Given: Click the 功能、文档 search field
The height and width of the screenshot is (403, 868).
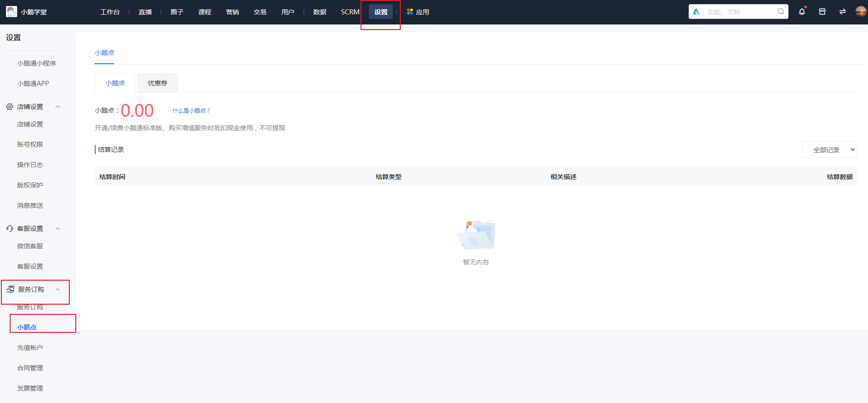Looking at the screenshot, I should [x=739, y=12].
